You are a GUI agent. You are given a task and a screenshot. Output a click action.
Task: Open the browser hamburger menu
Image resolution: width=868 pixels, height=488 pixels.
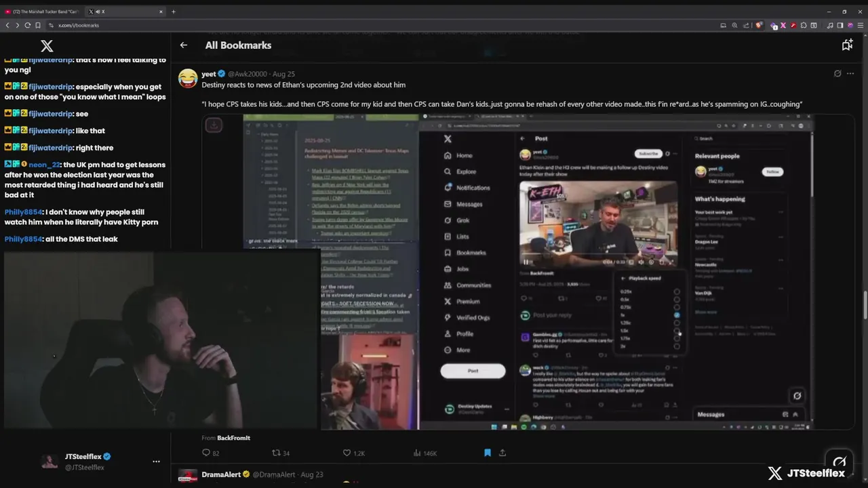tap(860, 25)
